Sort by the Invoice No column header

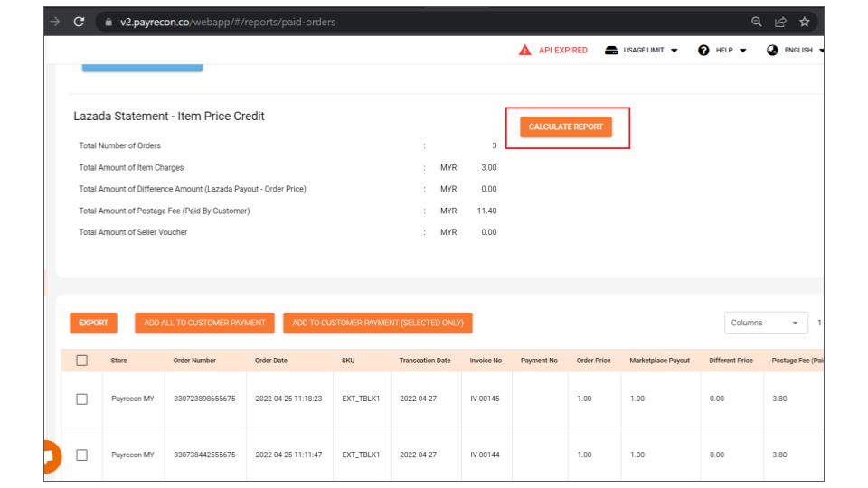click(x=486, y=361)
